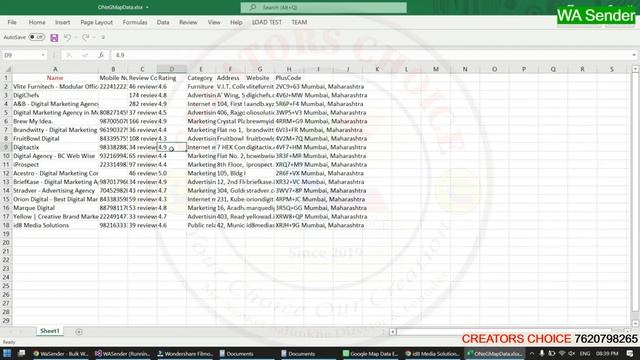The image size is (640, 360).
Task: Open the notification center icon
Action: pyautogui.click(x=630, y=353)
